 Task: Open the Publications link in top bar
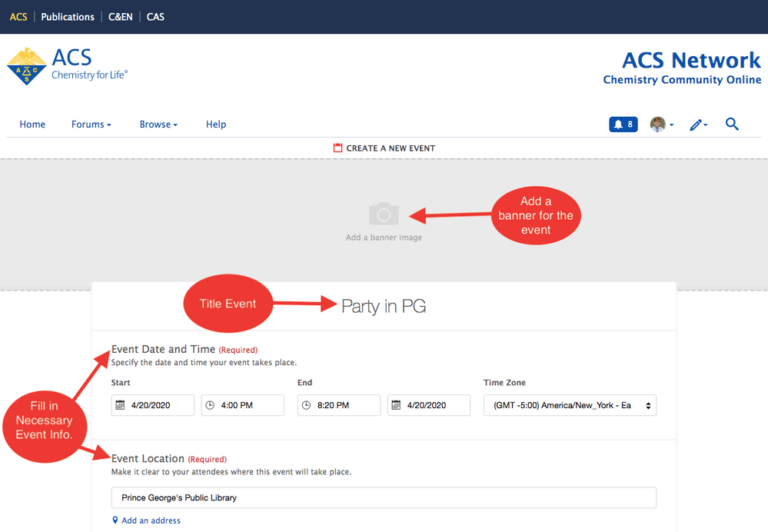coord(68,17)
